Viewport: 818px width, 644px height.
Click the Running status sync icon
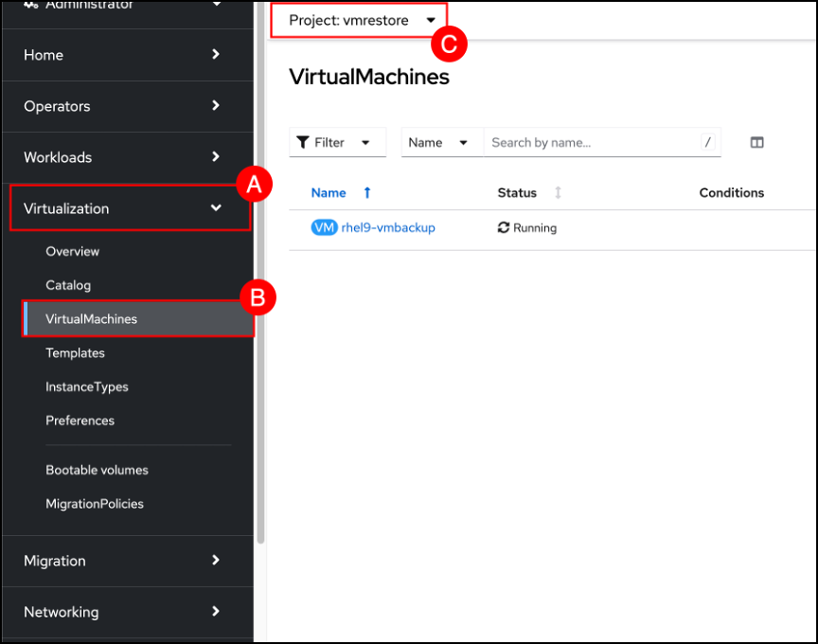504,227
